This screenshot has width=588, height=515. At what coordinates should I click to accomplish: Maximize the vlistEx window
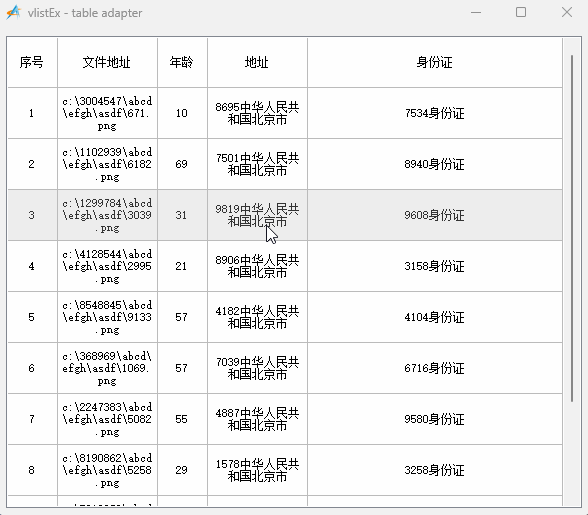pyautogui.click(x=521, y=12)
